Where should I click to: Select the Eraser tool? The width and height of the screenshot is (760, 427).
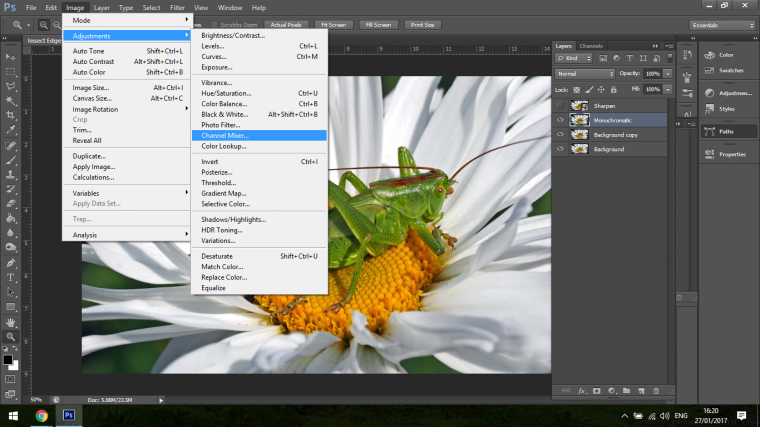[10, 204]
